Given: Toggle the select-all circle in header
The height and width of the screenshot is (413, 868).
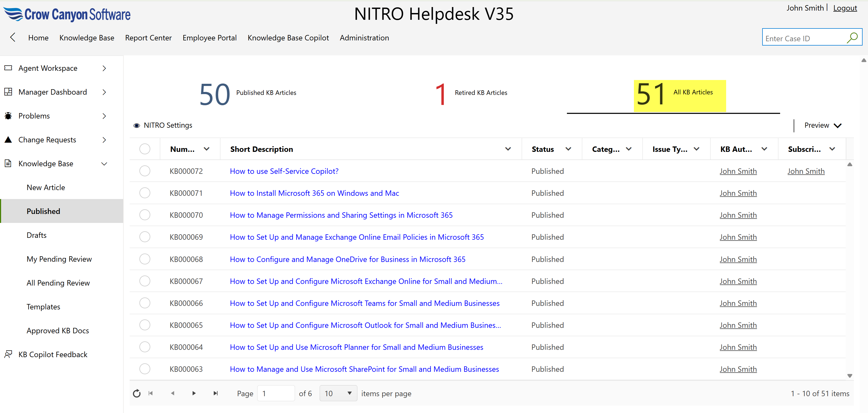Looking at the screenshot, I should (x=145, y=149).
